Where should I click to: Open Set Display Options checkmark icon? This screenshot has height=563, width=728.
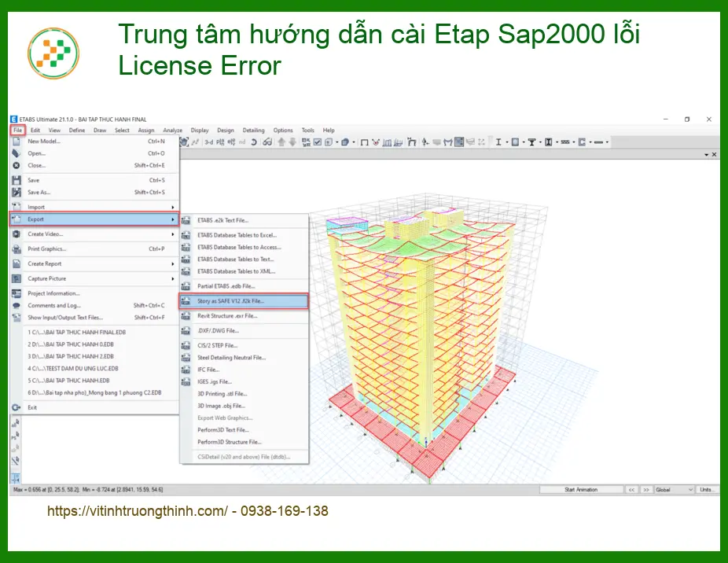tap(318, 142)
